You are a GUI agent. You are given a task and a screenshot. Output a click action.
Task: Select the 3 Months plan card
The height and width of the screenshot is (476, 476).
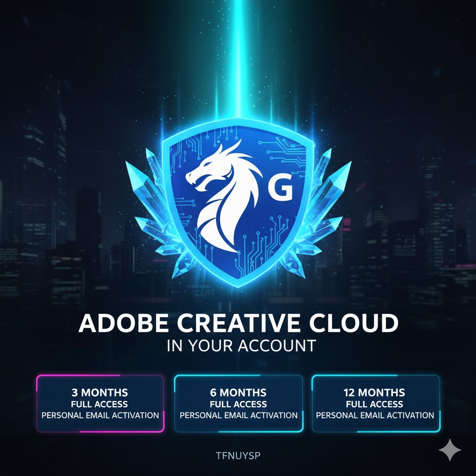point(100,403)
